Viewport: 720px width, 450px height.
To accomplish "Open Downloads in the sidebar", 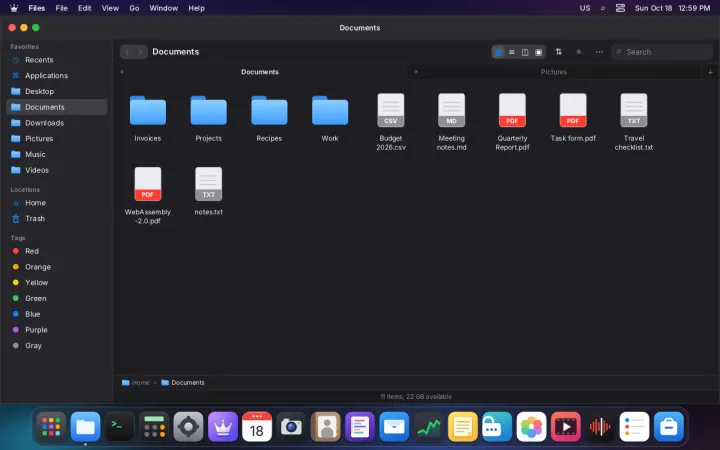I will [56, 123].
